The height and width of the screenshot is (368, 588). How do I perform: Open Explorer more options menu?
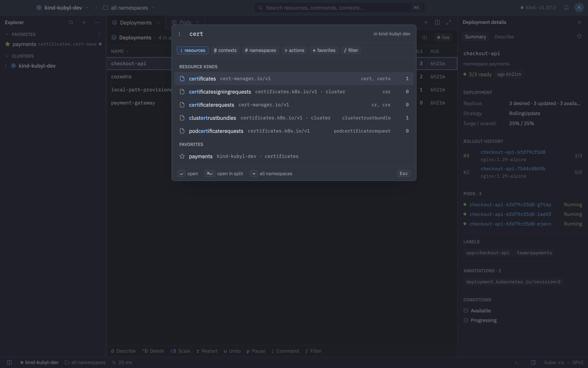click(97, 22)
